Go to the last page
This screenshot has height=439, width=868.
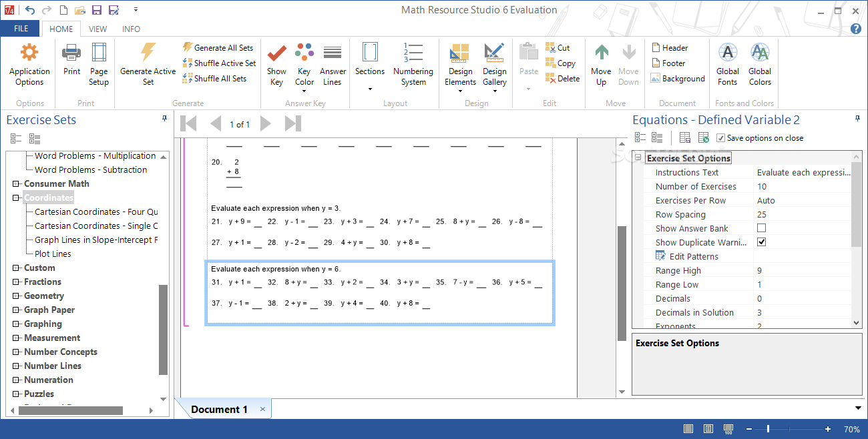[293, 123]
